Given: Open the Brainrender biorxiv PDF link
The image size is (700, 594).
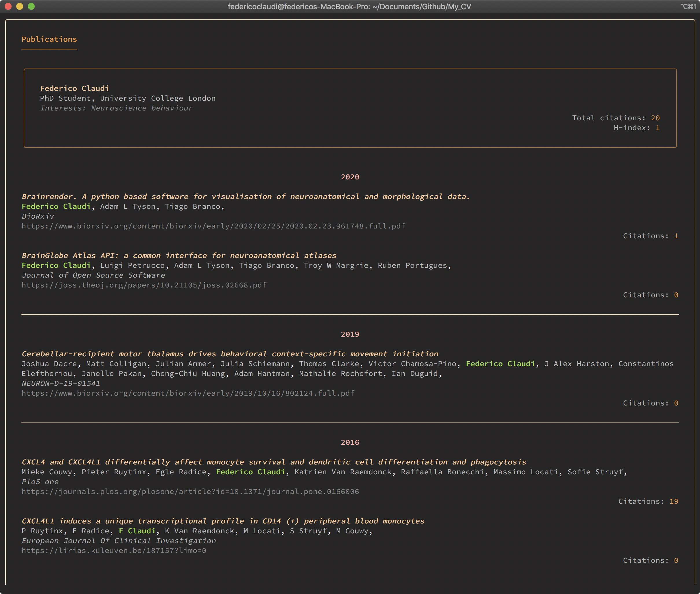Looking at the screenshot, I should pos(213,226).
